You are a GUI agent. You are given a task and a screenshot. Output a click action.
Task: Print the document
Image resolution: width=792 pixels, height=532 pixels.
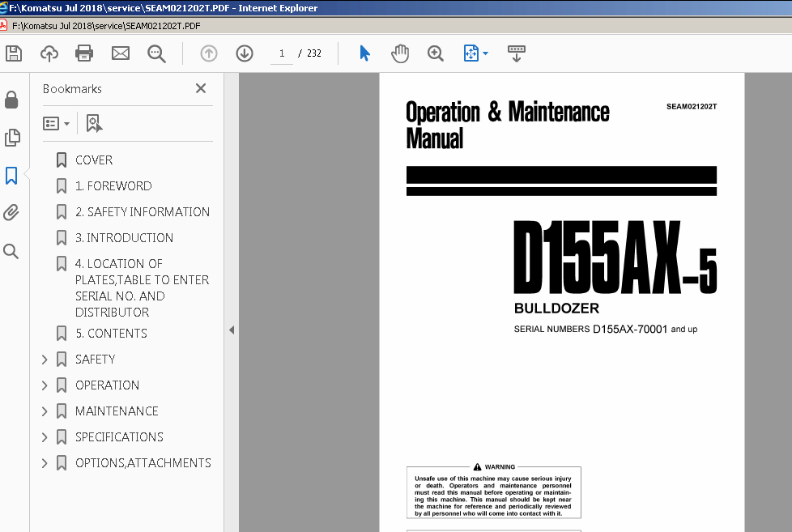pos(84,53)
